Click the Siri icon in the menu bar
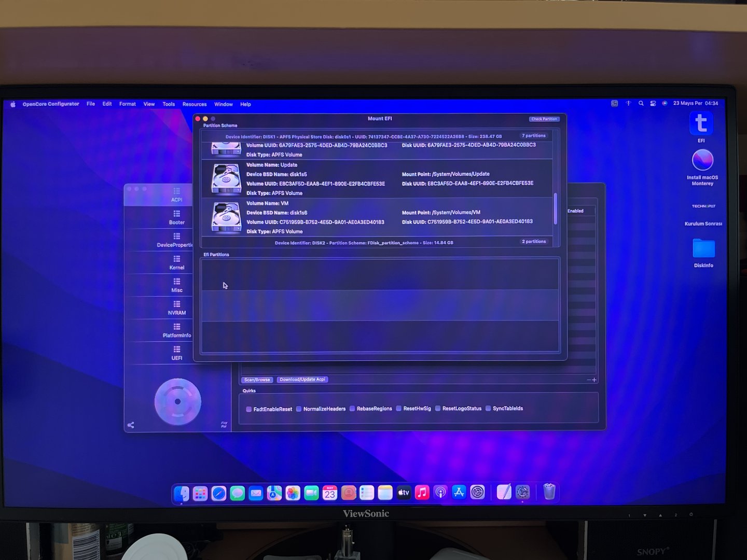Screen dimensions: 747x560 coord(665,103)
